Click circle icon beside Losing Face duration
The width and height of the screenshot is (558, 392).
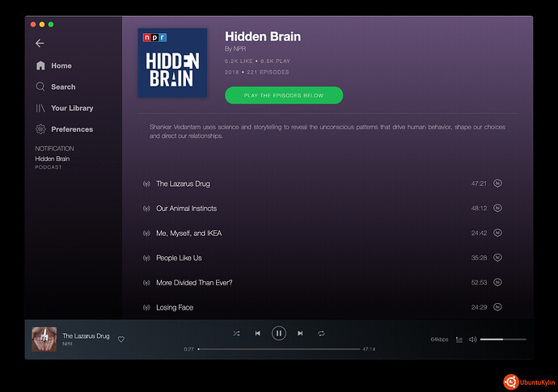tap(498, 307)
